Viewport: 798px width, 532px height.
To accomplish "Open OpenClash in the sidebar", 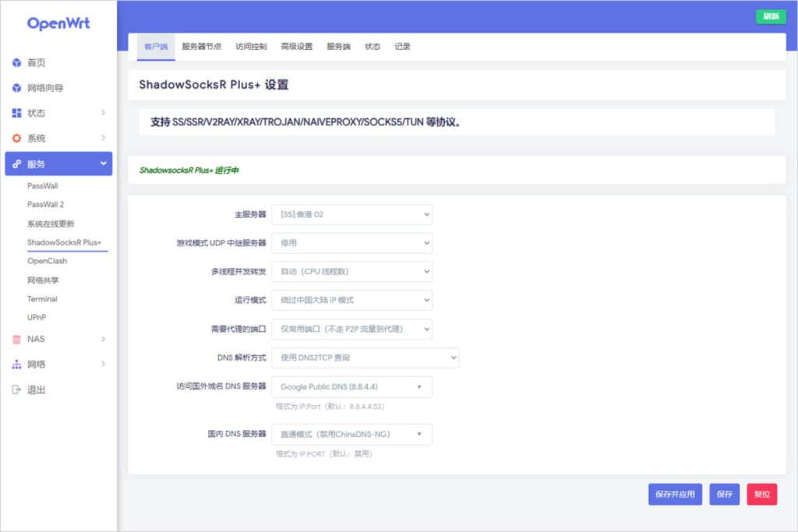I will pos(48,261).
